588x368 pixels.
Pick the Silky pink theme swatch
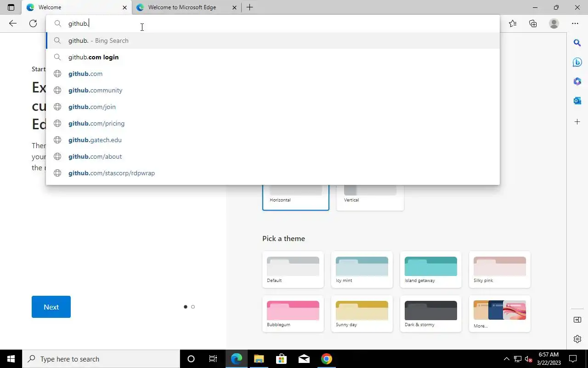pos(500,270)
